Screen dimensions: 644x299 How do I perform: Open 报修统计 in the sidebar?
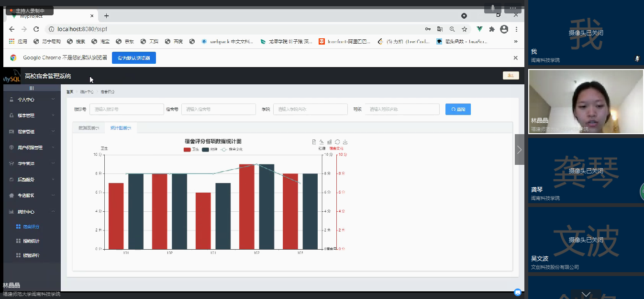click(31, 241)
